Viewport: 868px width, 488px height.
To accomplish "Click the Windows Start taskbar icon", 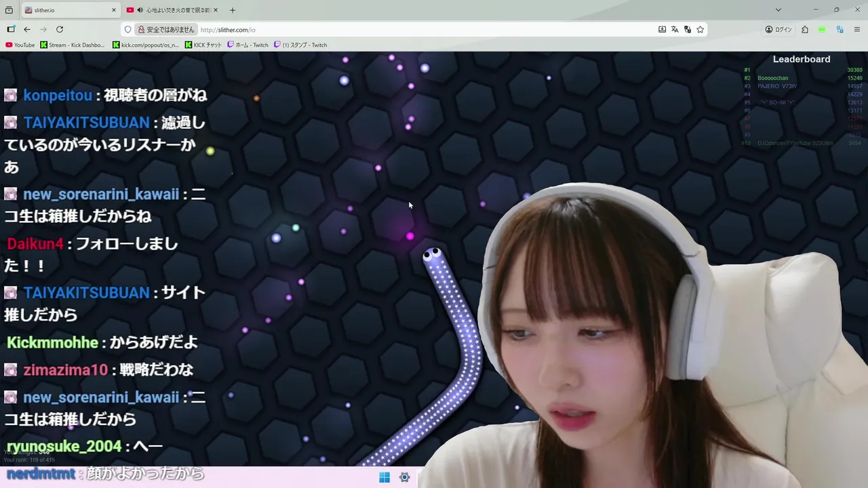I will click(x=384, y=477).
